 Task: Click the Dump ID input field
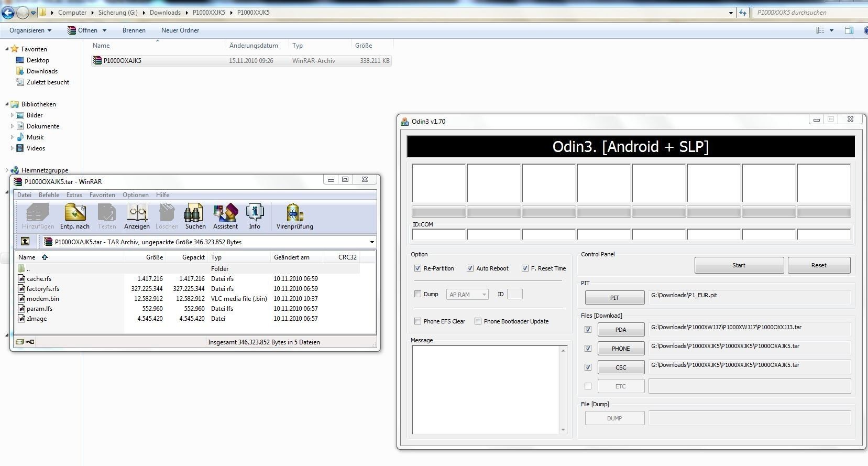tap(514, 295)
